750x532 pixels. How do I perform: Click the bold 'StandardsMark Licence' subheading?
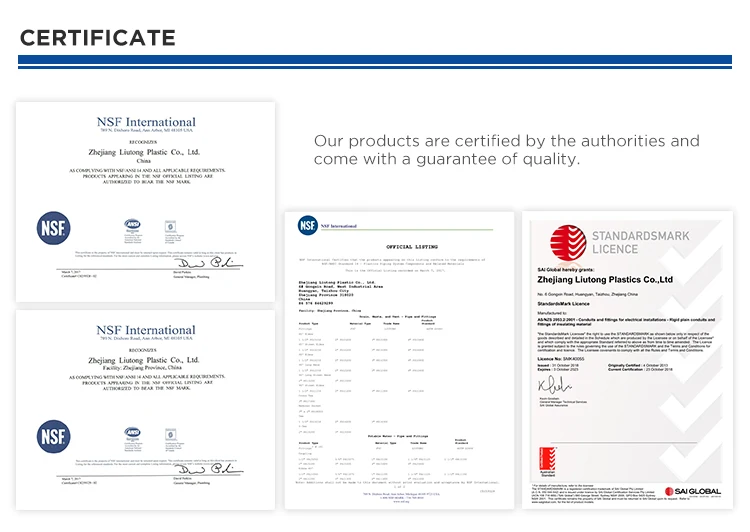[x=563, y=304]
